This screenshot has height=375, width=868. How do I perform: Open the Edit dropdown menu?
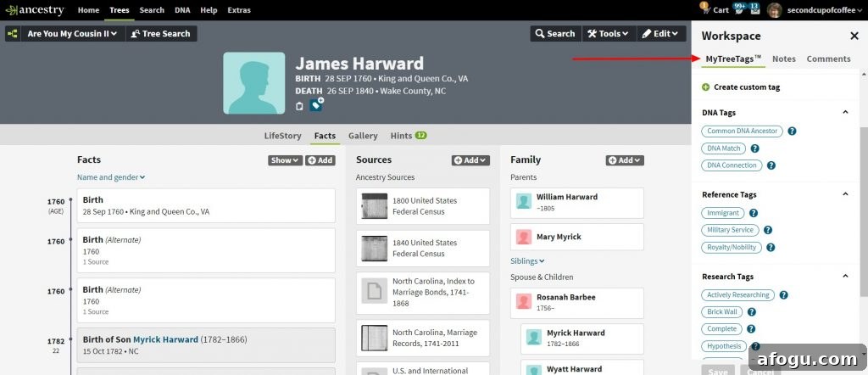pos(660,34)
